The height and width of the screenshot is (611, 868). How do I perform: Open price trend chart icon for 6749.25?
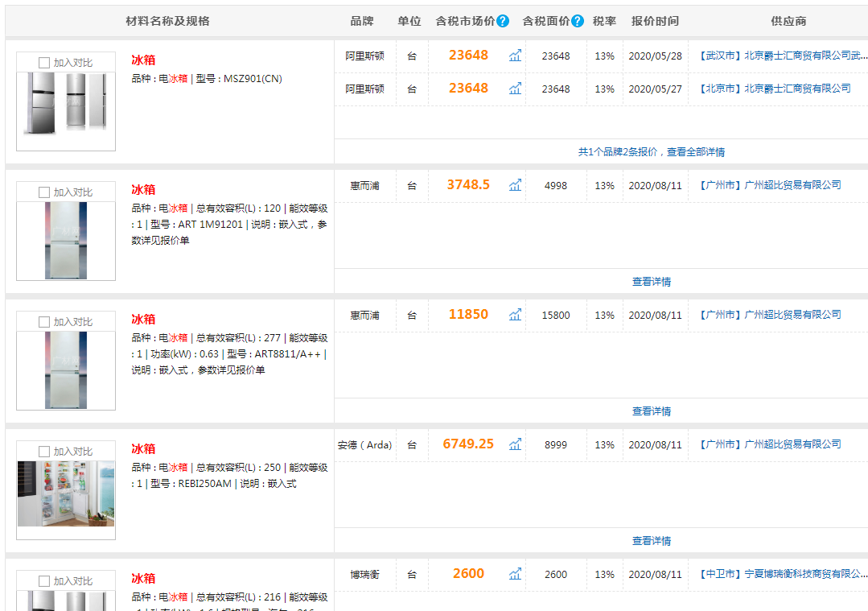click(x=515, y=444)
